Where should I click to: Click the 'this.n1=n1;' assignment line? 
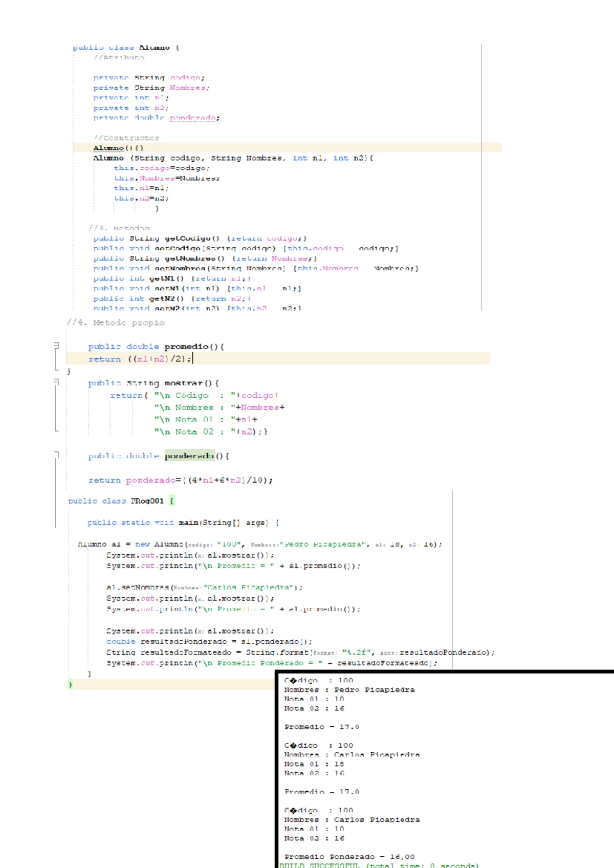(141, 188)
